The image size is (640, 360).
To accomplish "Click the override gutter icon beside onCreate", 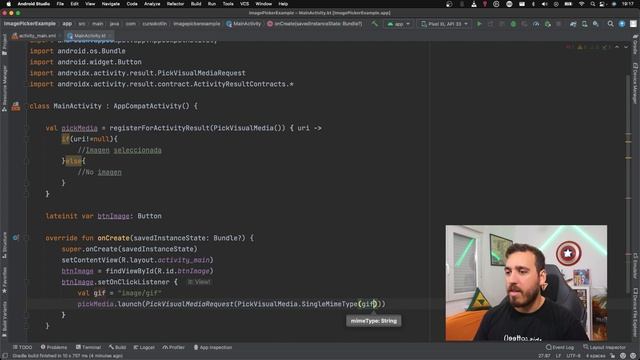I will click(16, 238).
